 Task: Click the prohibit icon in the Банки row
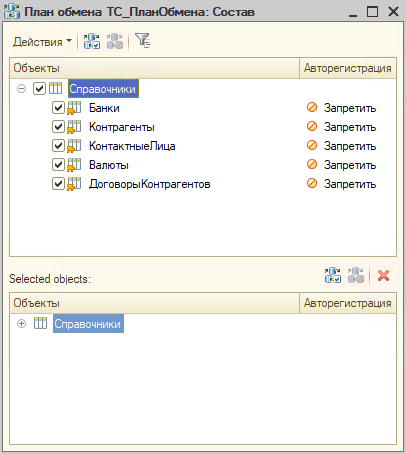coord(312,107)
